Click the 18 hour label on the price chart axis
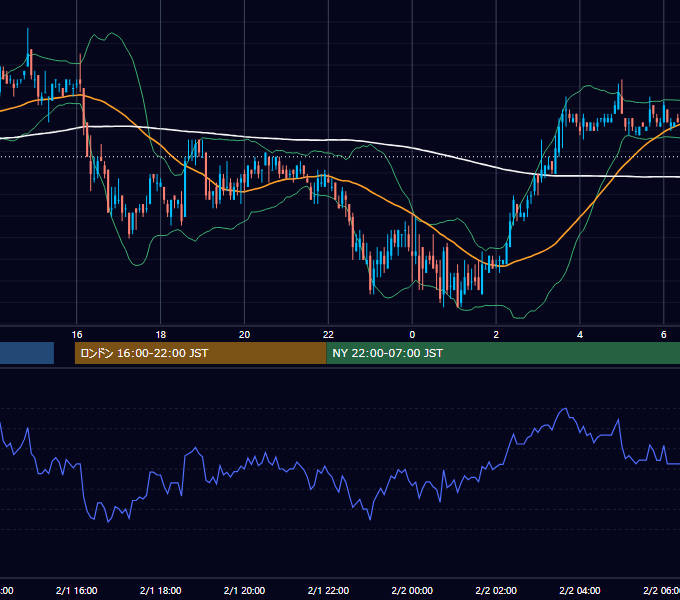The image size is (680, 600). click(160, 335)
